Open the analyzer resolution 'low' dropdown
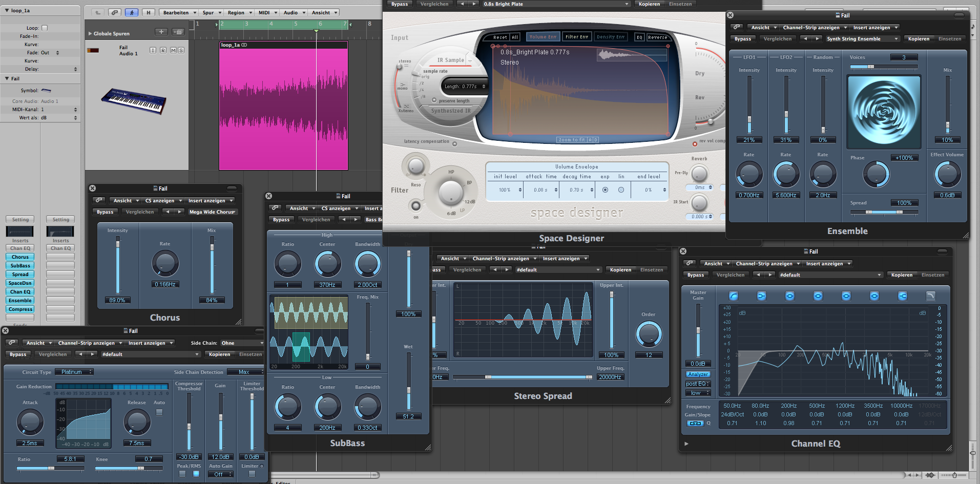980x484 pixels. tap(698, 393)
